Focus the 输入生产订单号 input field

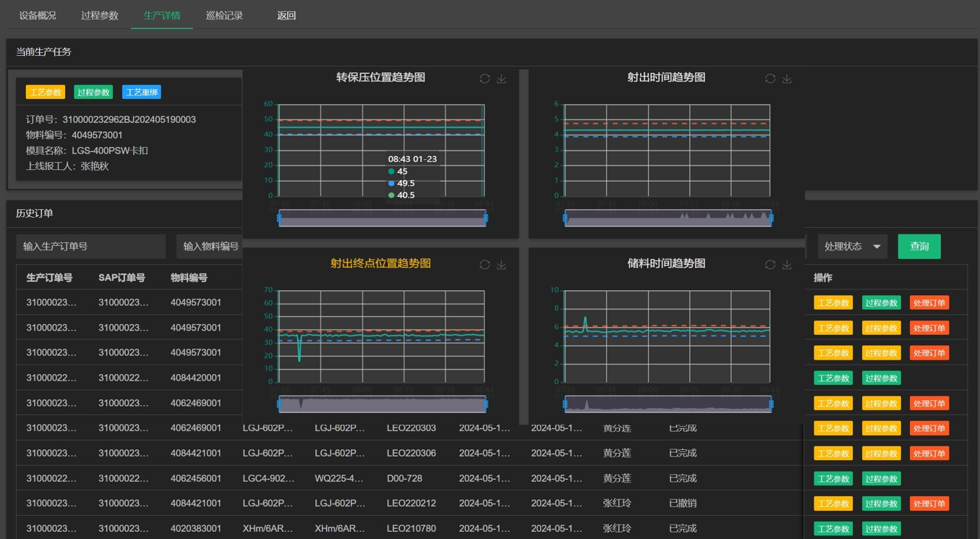point(91,247)
